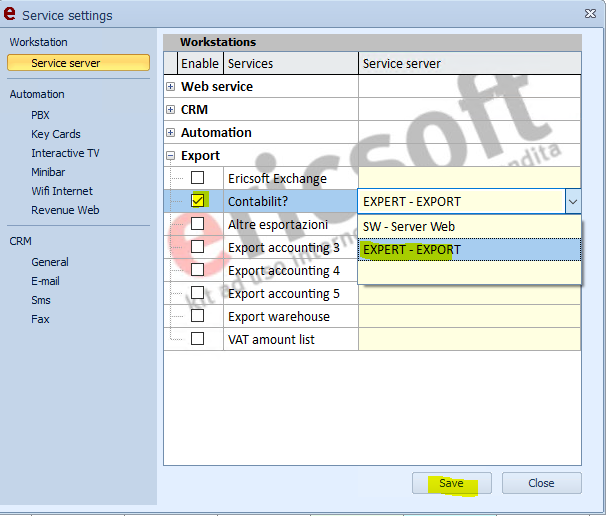Select Wifi Internet in the sidebar
The image size is (606, 516).
tap(62, 191)
